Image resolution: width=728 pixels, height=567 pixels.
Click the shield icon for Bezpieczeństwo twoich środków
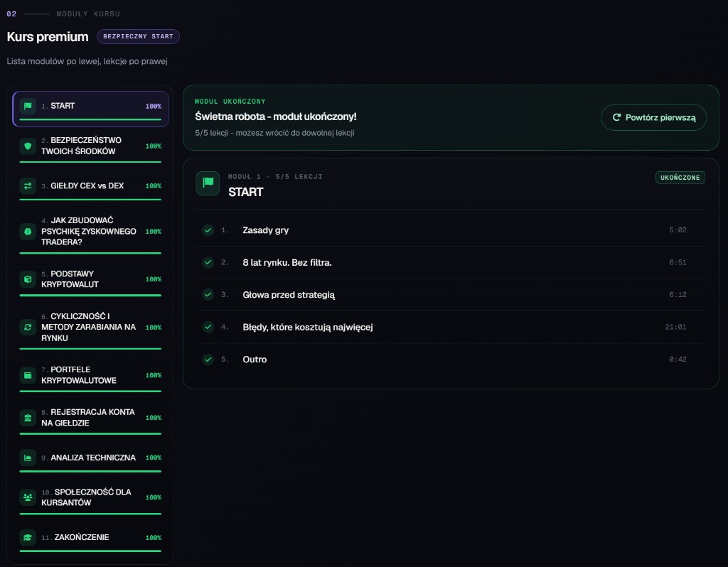click(x=28, y=146)
